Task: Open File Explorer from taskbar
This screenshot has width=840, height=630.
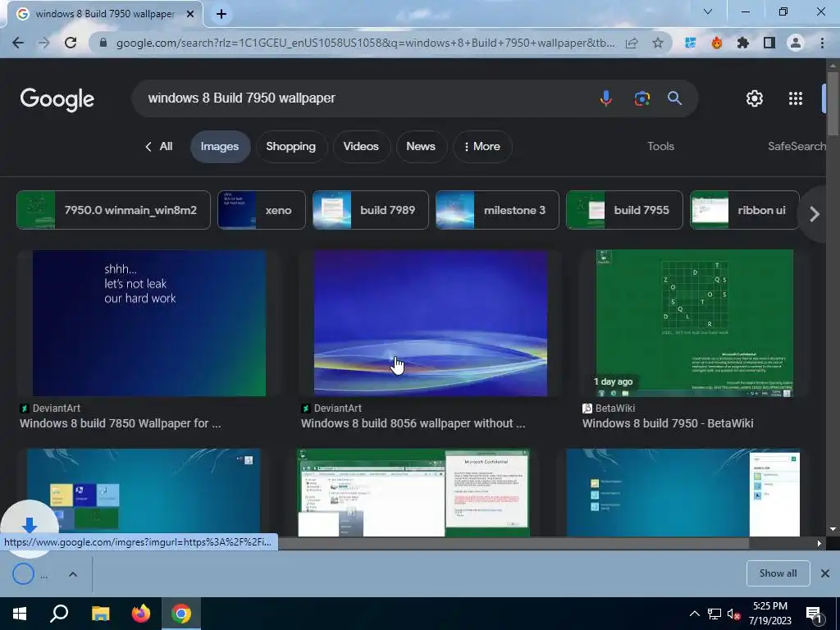Action: tap(100, 614)
